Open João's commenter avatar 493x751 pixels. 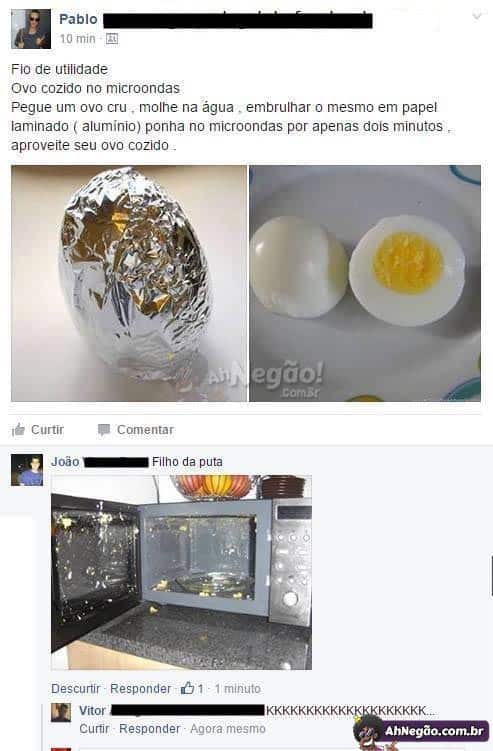tap(27, 470)
